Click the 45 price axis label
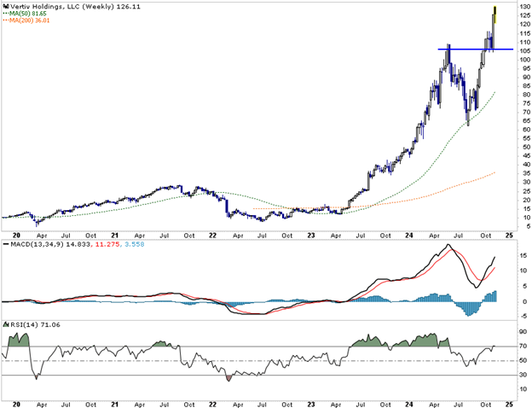532x408 pixels. [x=525, y=156]
